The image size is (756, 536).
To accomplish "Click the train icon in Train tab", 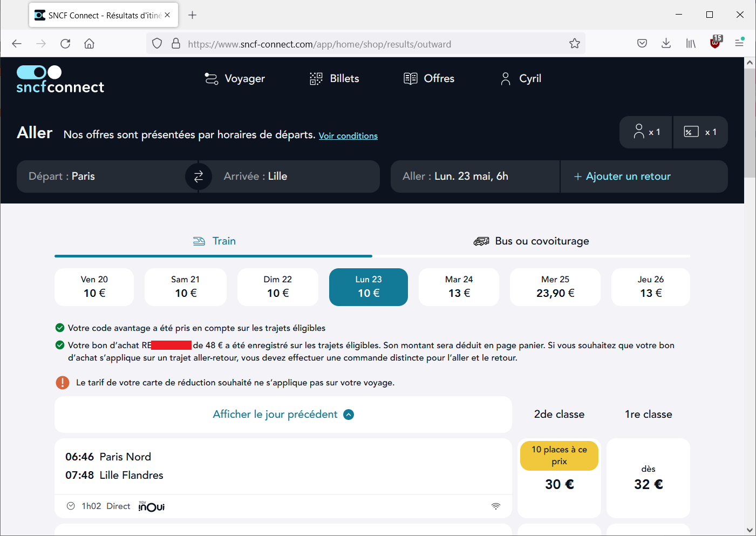I will pyautogui.click(x=199, y=241).
